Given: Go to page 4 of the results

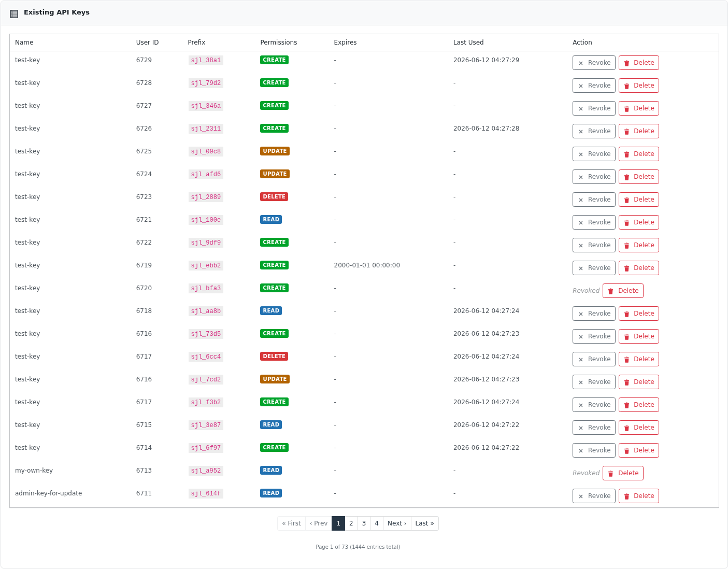Looking at the screenshot, I should point(377,523).
